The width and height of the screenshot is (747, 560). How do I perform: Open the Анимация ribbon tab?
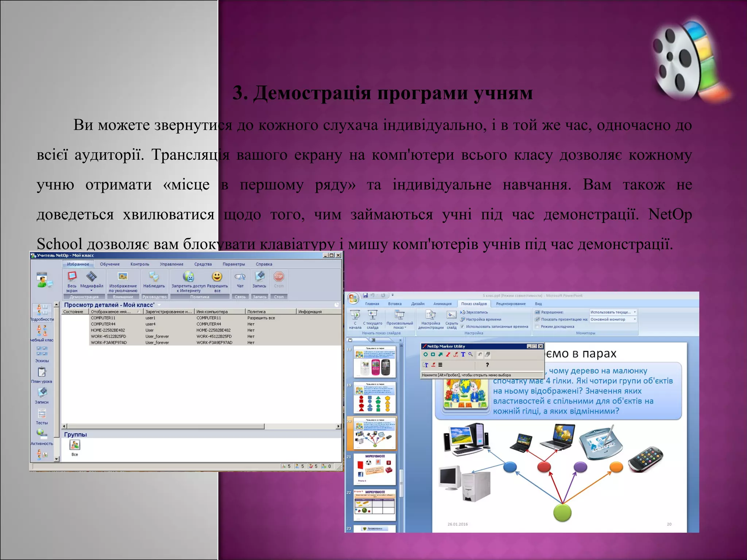point(442,304)
